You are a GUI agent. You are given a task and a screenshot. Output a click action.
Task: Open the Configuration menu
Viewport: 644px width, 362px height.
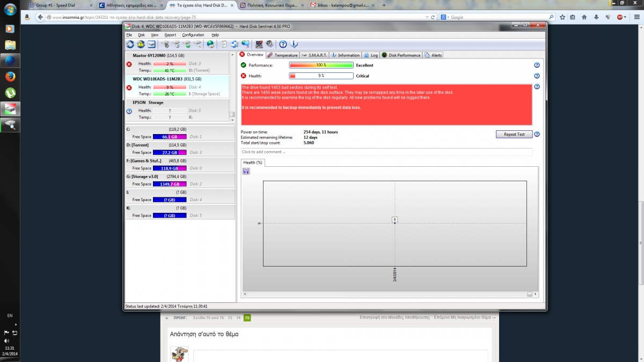pyautogui.click(x=193, y=35)
